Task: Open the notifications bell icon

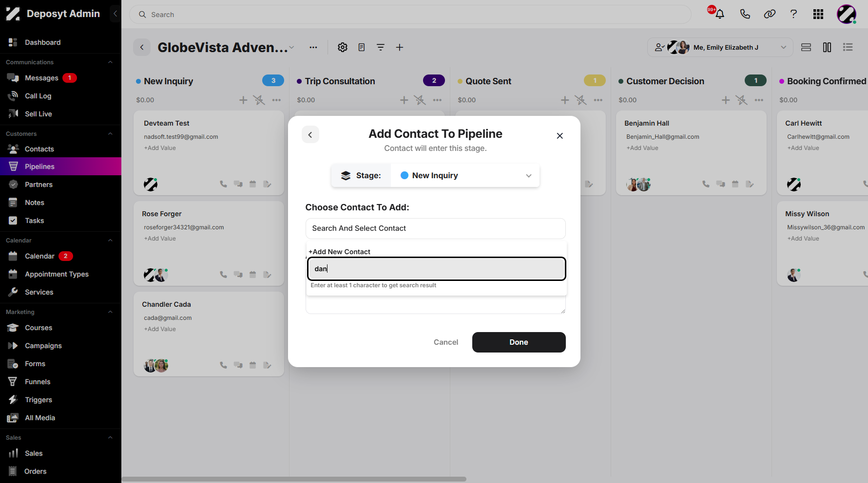Action: pyautogui.click(x=719, y=14)
